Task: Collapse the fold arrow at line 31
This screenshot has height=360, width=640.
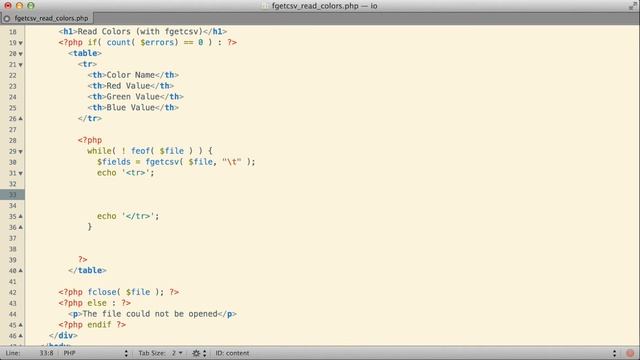Action: point(20,173)
